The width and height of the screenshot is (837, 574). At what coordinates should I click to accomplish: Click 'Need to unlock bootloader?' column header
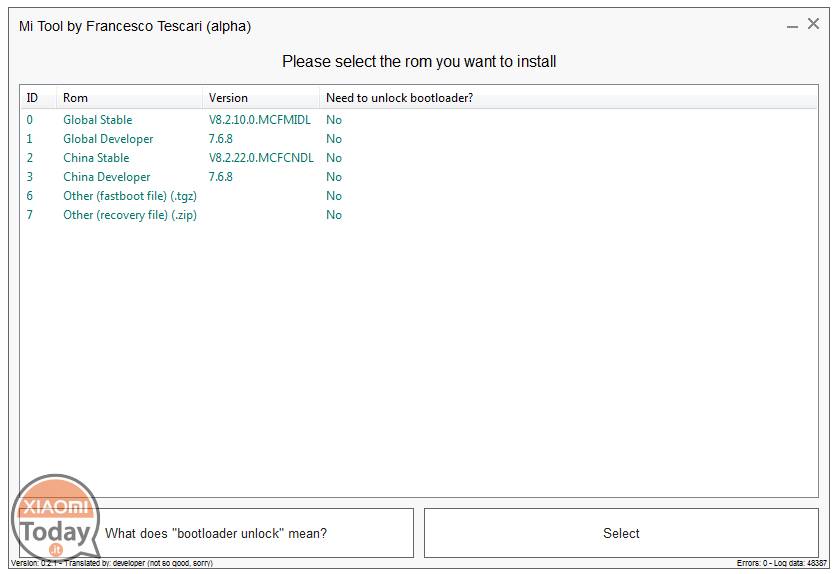tap(568, 98)
